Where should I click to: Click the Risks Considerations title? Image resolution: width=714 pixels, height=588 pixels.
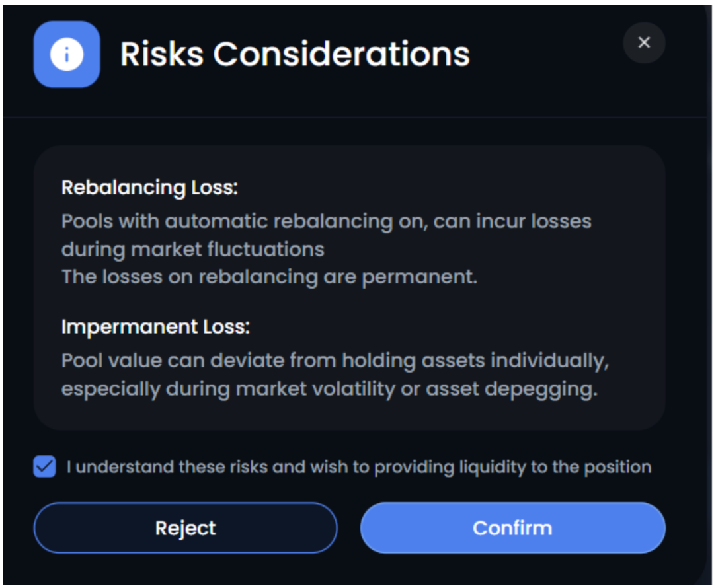(295, 54)
